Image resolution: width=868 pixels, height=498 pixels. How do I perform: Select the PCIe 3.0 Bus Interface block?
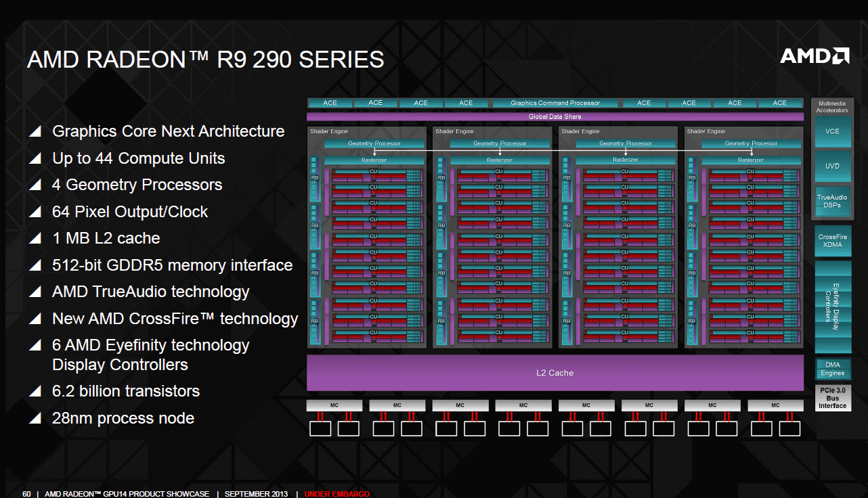(832, 398)
